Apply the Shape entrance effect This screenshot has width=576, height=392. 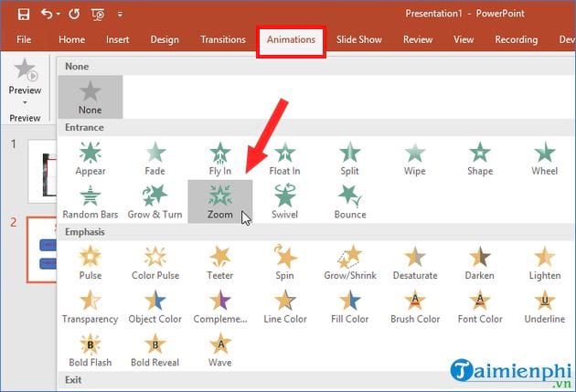480,158
